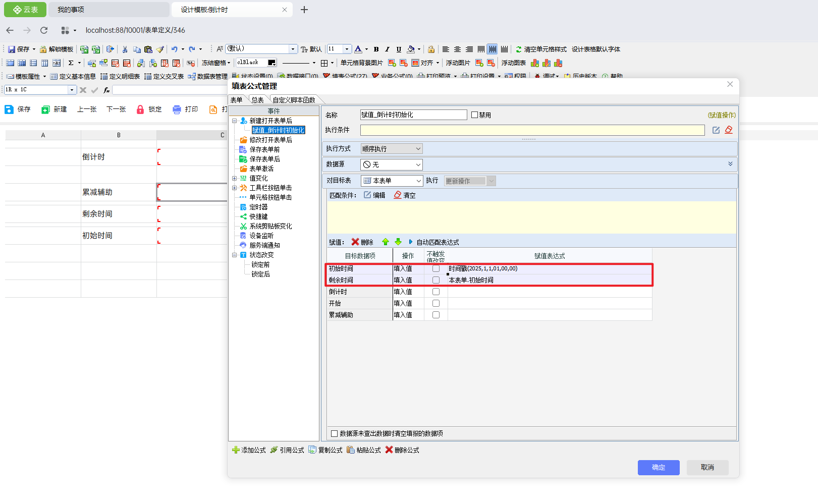The width and height of the screenshot is (818, 504).
Task: Click the 取消 button
Action: (x=707, y=468)
